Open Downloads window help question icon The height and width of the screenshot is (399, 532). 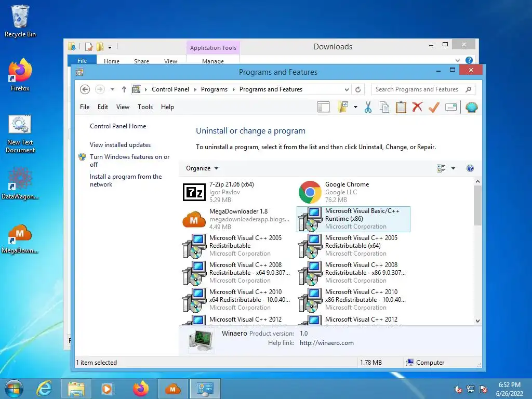[x=469, y=60]
